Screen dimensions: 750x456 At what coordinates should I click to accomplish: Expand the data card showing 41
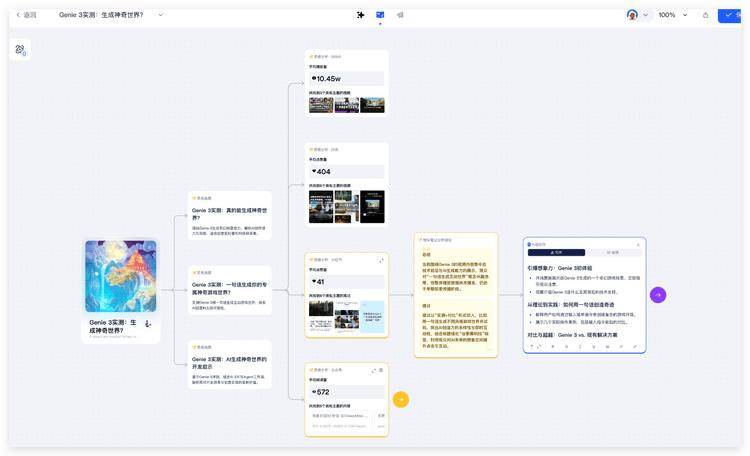[380, 260]
